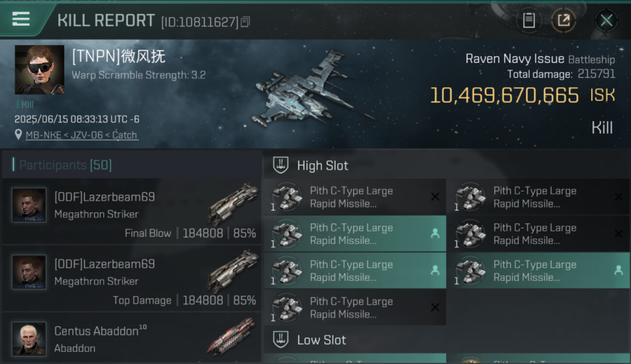Viewport: 631px width, 364px height.
Task: Click the High Slot section icon
Action: click(x=281, y=165)
